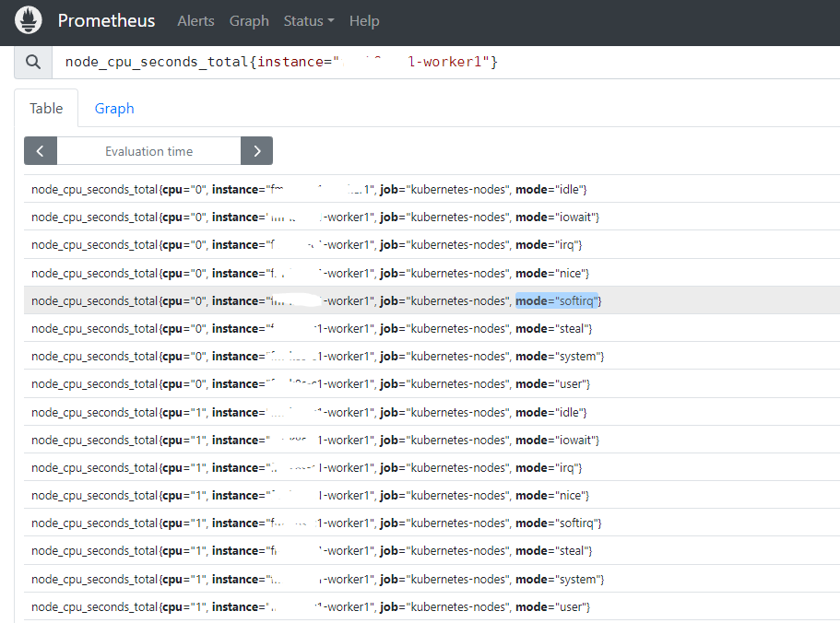This screenshot has height=623, width=840.
Task: Open the Alerts page
Action: pos(195,20)
